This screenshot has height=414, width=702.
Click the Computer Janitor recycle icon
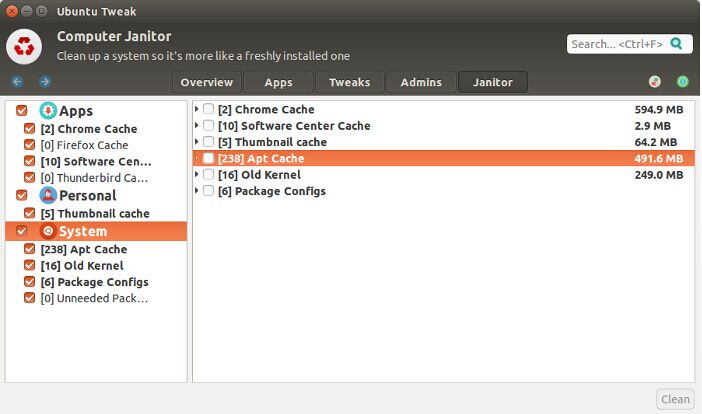[x=24, y=47]
